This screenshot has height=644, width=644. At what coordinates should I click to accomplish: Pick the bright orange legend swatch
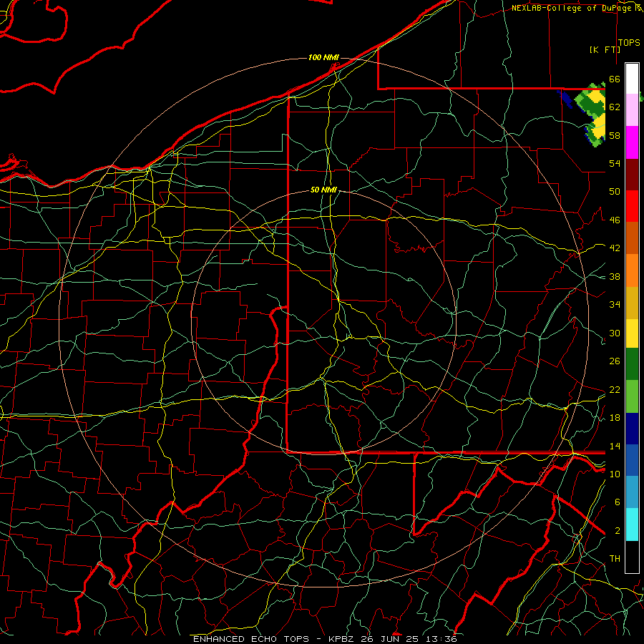[632, 270]
